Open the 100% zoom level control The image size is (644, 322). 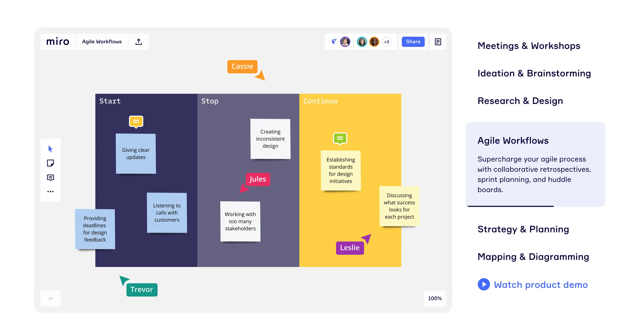[435, 298]
